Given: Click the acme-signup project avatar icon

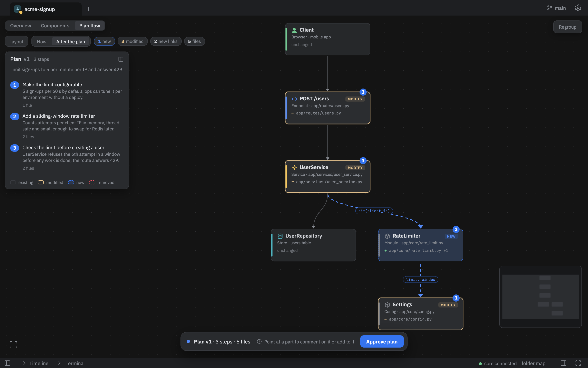Looking at the screenshot, I should [x=18, y=9].
